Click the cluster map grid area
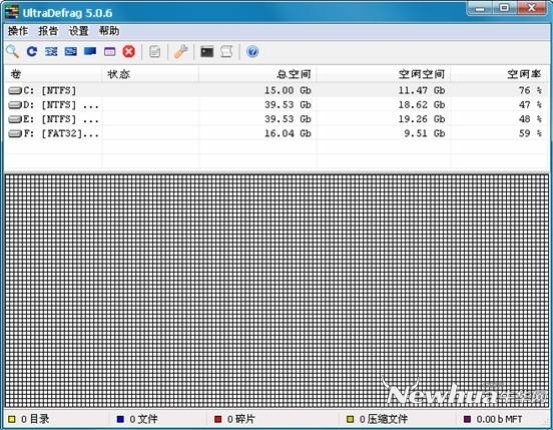 point(276,291)
